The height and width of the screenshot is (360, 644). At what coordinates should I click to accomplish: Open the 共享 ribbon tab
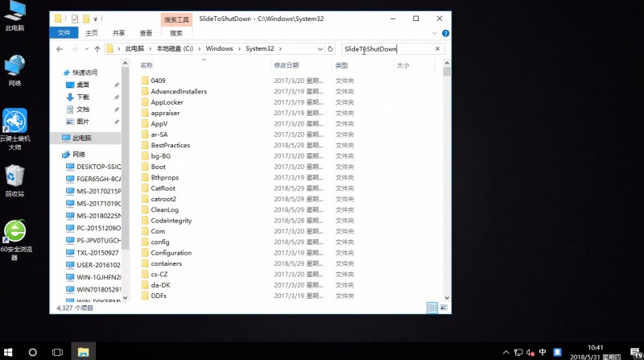118,33
